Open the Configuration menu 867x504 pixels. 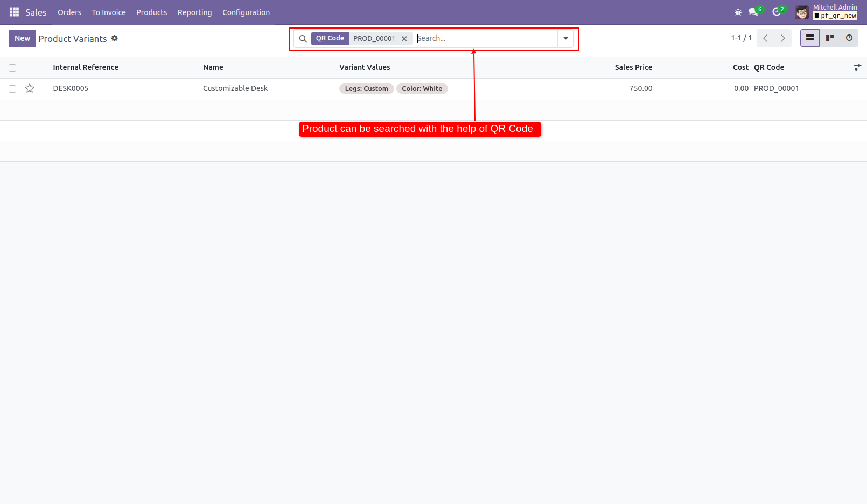[x=246, y=12]
